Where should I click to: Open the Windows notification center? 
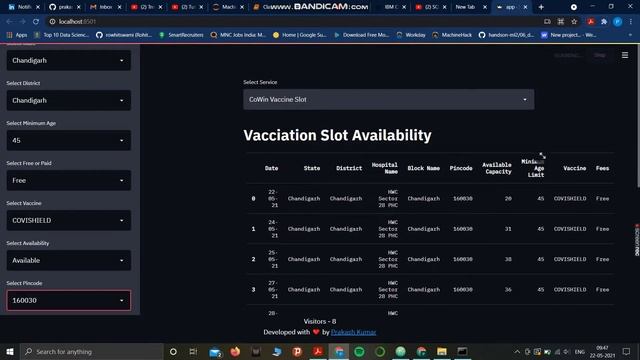tap(627, 351)
